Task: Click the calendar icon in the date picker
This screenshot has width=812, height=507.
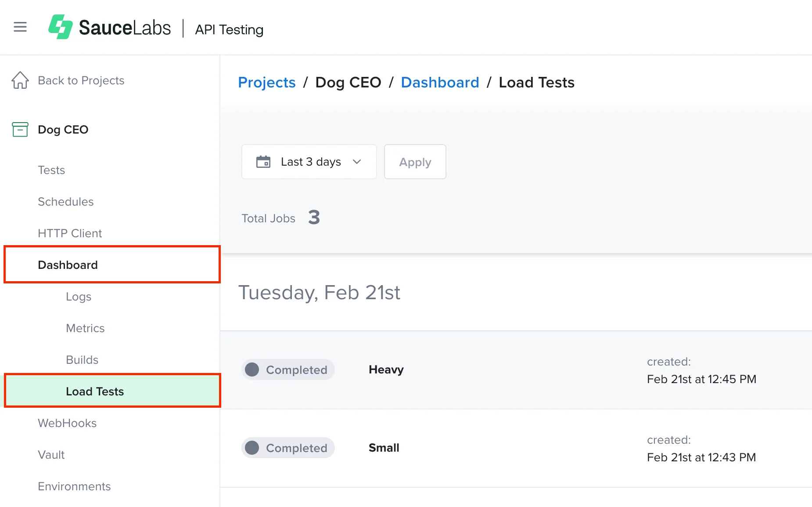Action: coord(264,162)
